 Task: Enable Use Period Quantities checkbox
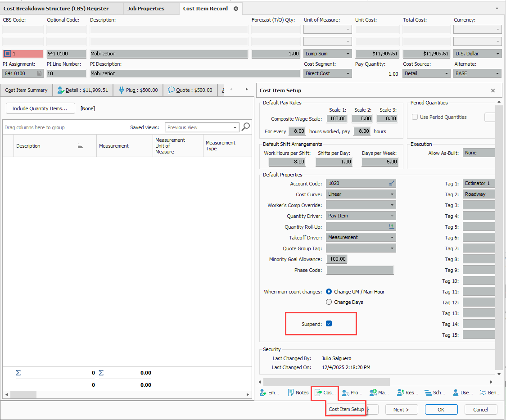point(415,117)
